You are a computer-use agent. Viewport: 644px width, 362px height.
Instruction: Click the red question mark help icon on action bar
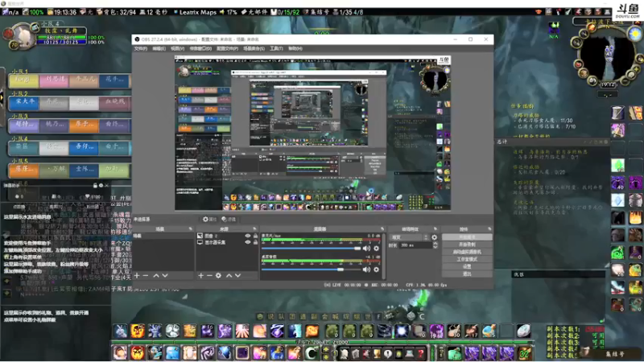pyautogui.click(x=420, y=352)
